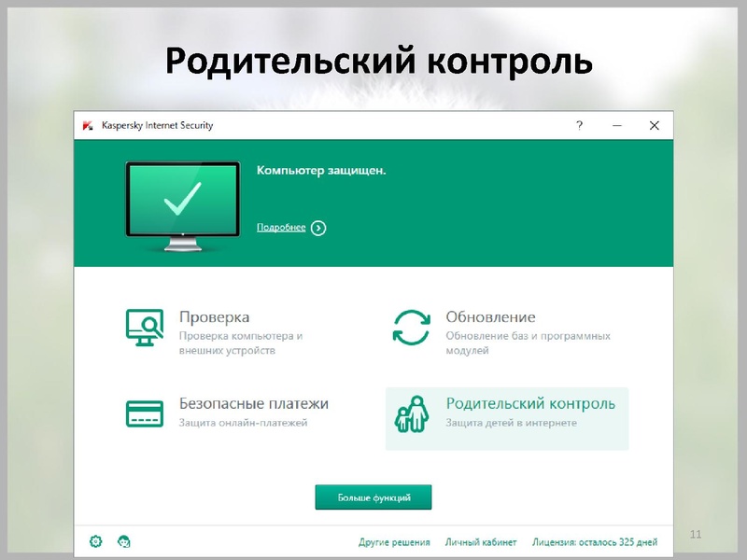The width and height of the screenshot is (747, 560).
Task: Open the Больше функций button
Action: click(373, 497)
